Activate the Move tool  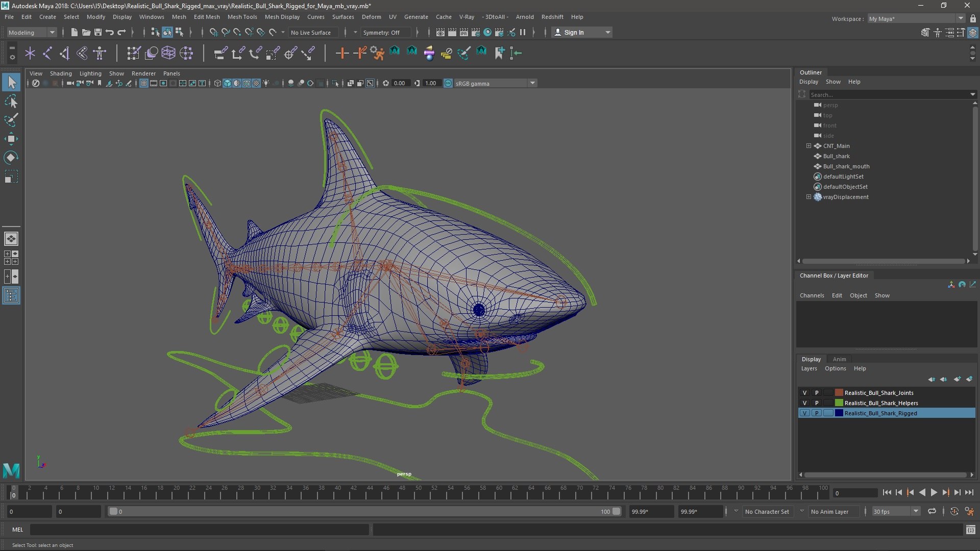[11, 139]
